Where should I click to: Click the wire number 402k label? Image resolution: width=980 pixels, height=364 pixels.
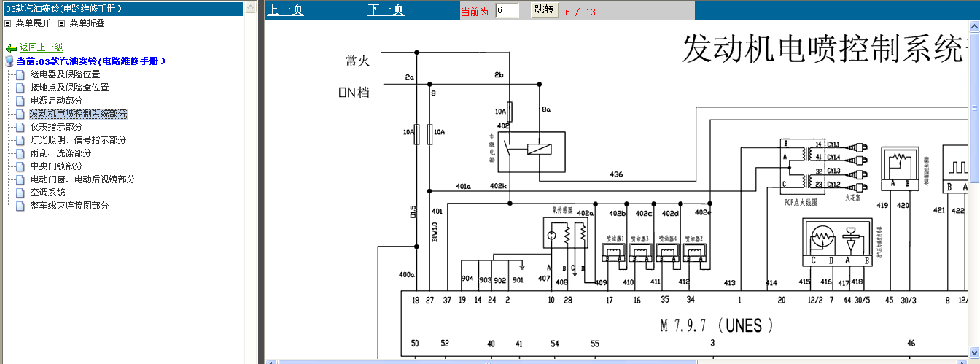(498, 186)
